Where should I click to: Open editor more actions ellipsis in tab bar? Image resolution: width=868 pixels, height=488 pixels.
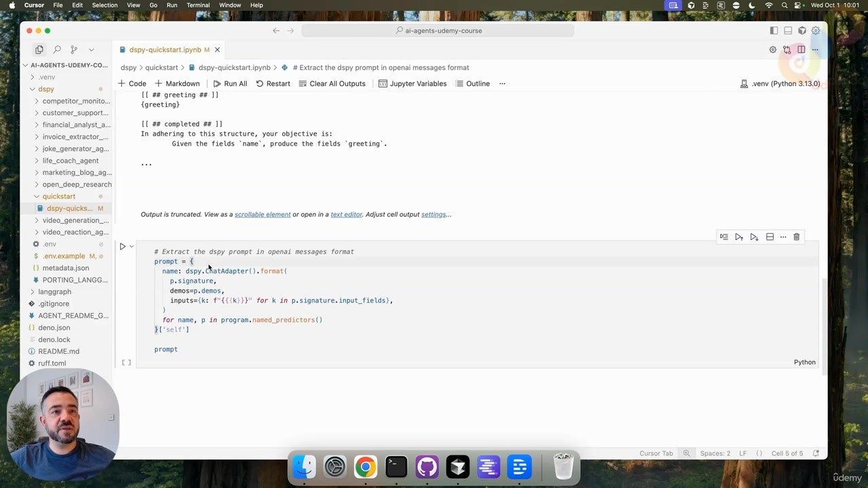click(x=815, y=49)
